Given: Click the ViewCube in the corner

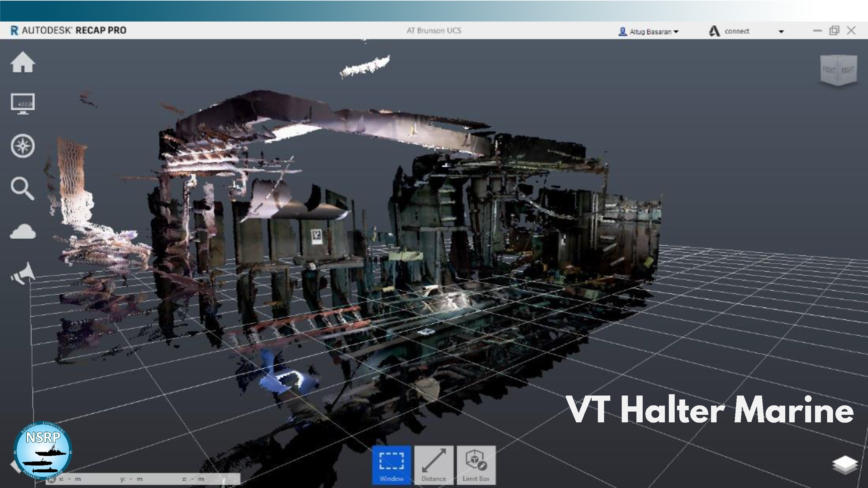Looking at the screenshot, I should coord(838,70).
